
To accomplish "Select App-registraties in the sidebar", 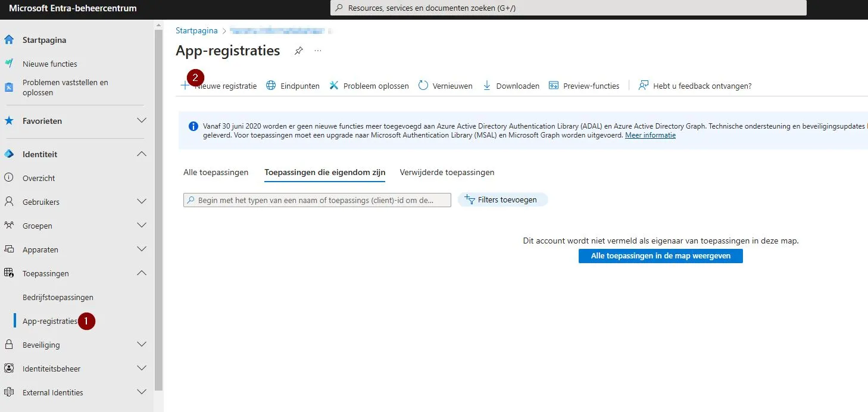I will pyautogui.click(x=50, y=321).
